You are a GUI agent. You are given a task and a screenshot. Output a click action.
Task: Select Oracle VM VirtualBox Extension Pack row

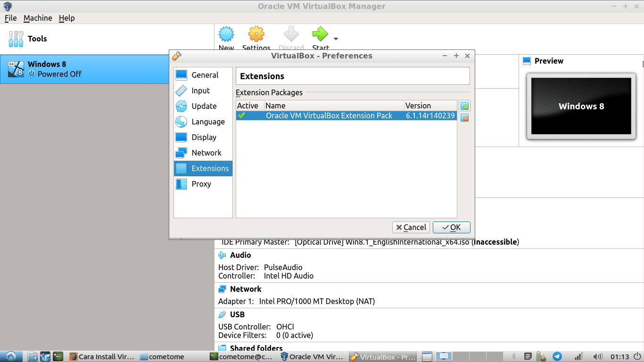click(347, 115)
